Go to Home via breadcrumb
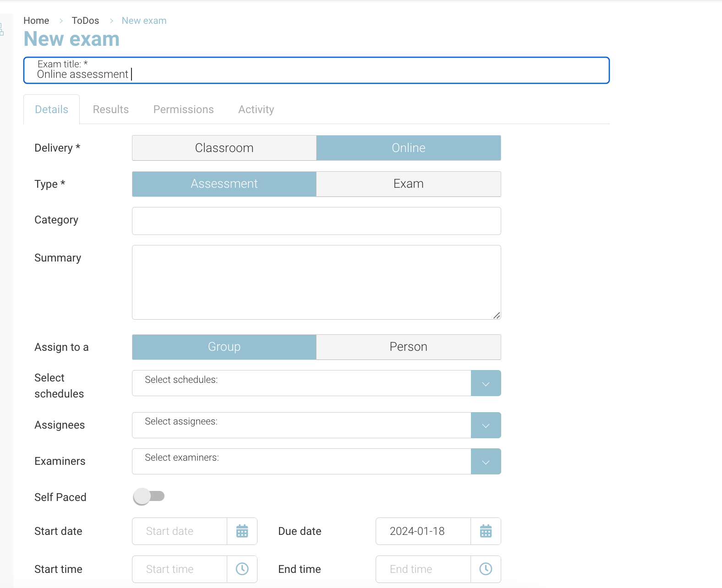 point(36,21)
